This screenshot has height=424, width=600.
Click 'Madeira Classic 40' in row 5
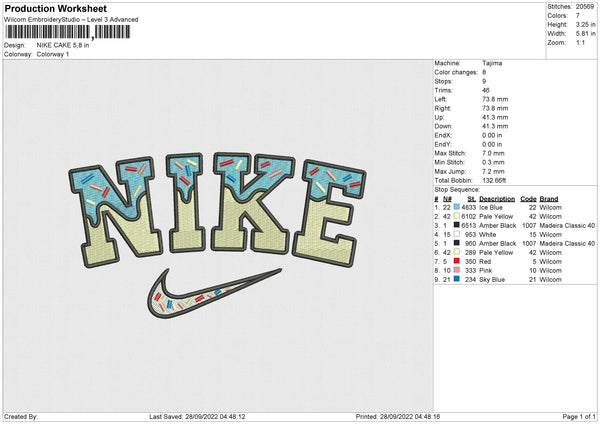pos(567,243)
